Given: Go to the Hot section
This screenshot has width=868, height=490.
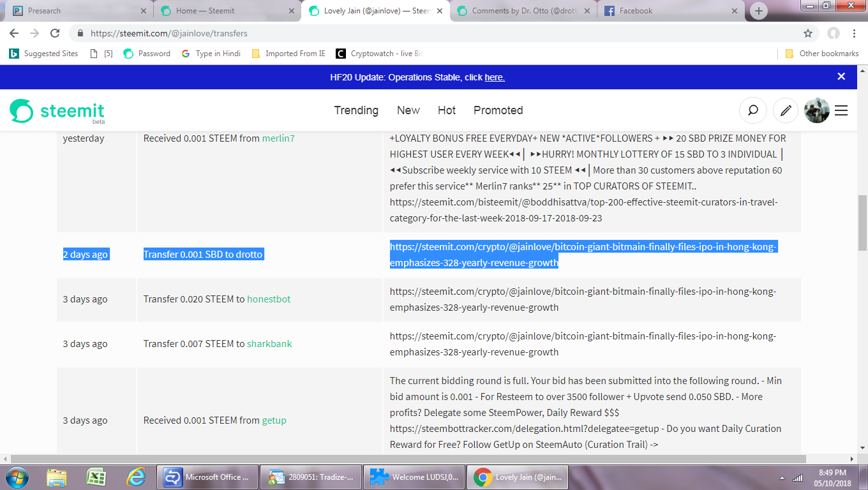Looking at the screenshot, I should pyautogui.click(x=447, y=110).
